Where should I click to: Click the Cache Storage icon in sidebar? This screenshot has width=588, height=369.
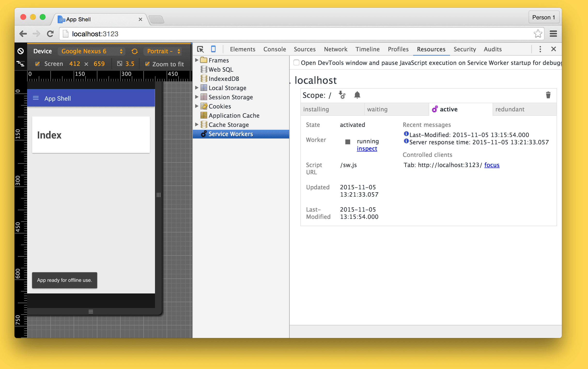coord(204,124)
